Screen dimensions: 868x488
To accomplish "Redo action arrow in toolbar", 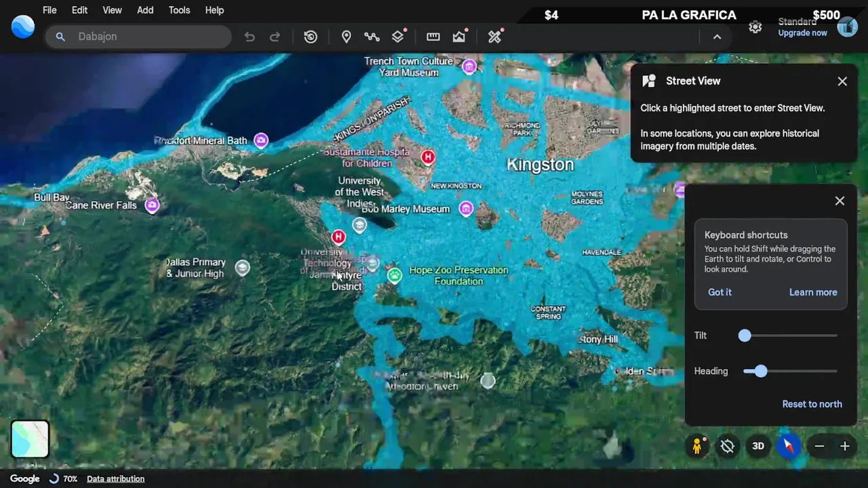I will 275,37.
